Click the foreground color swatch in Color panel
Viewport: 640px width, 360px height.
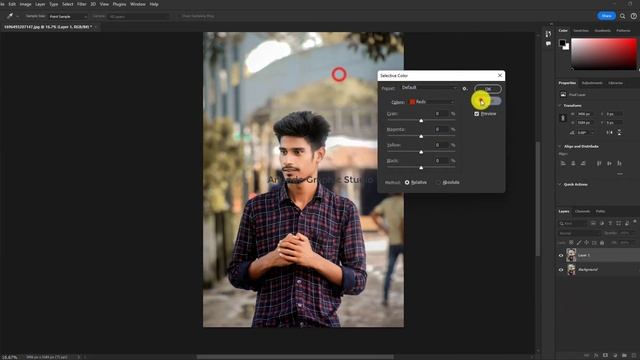point(562,43)
